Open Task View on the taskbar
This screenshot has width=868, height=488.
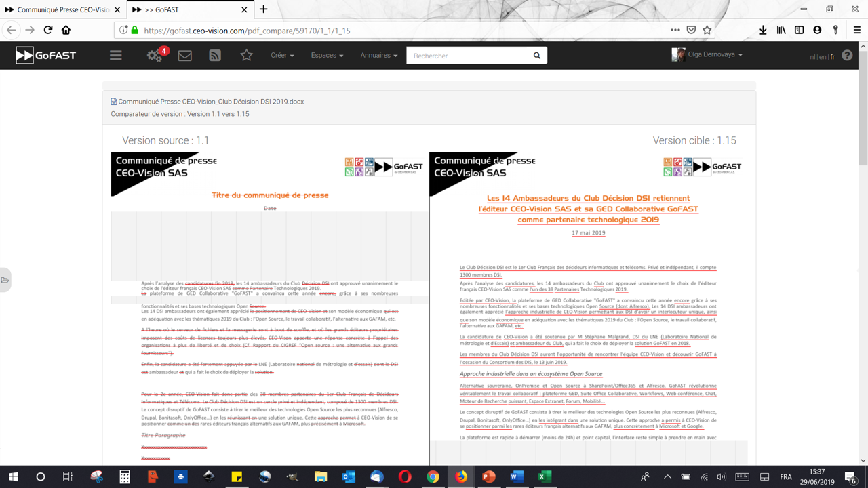(67, 476)
